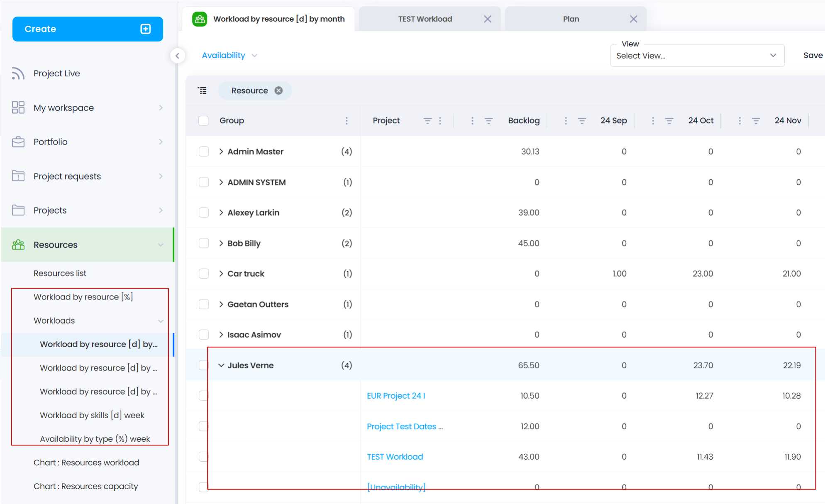Expand the Portfolio sidebar section

pos(161,142)
